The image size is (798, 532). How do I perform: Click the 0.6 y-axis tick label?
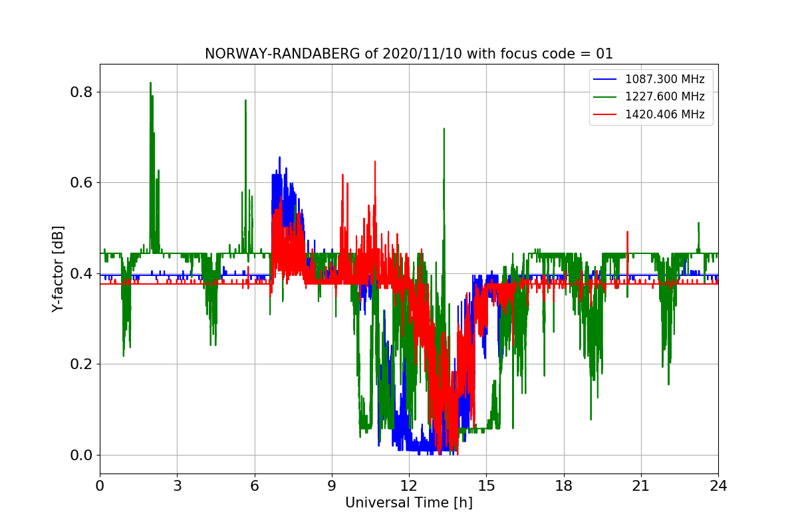point(82,183)
